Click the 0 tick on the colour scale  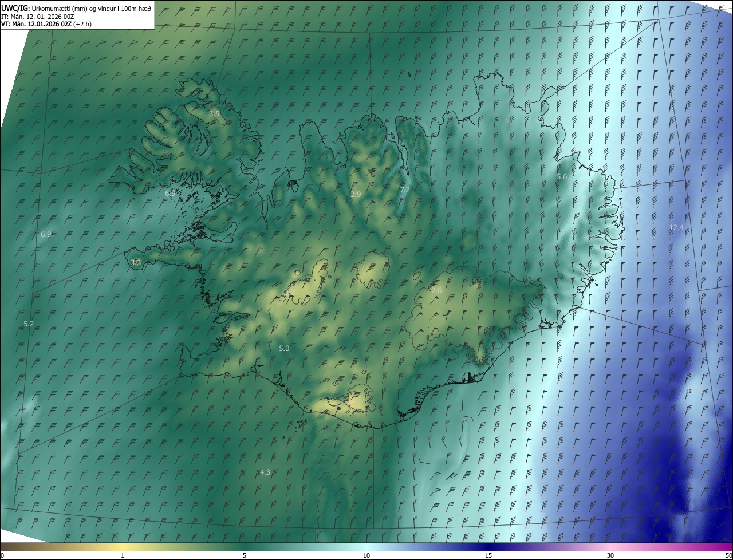tap(2, 556)
